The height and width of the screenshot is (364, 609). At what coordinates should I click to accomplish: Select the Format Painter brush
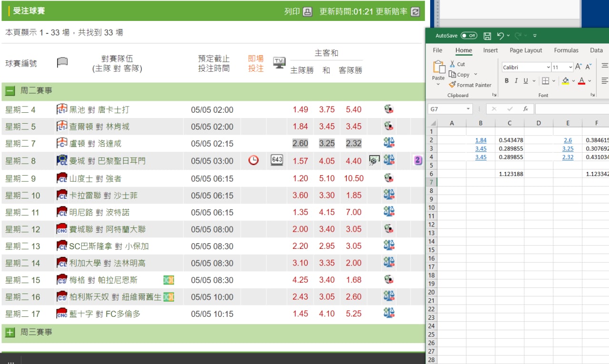point(452,85)
